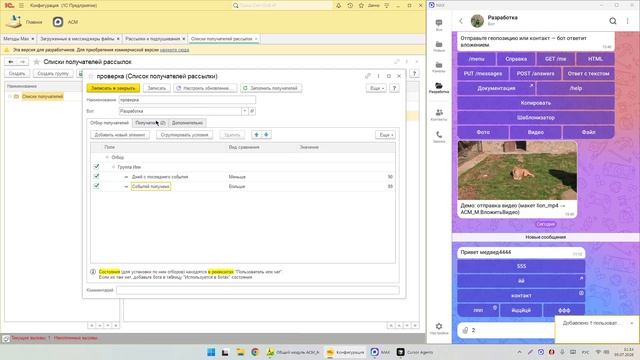Click Заполнить получателей button

271,88
